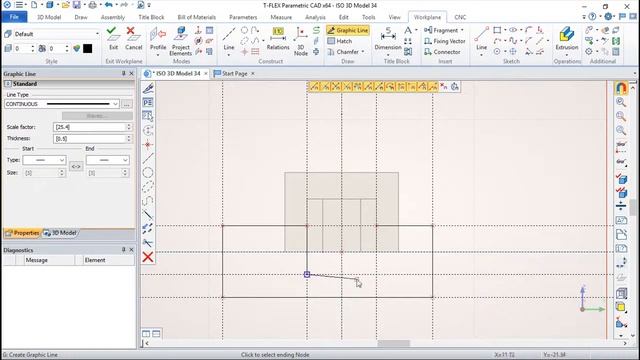Select the Chamfer tool
640x360 pixels.
click(x=343, y=52)
